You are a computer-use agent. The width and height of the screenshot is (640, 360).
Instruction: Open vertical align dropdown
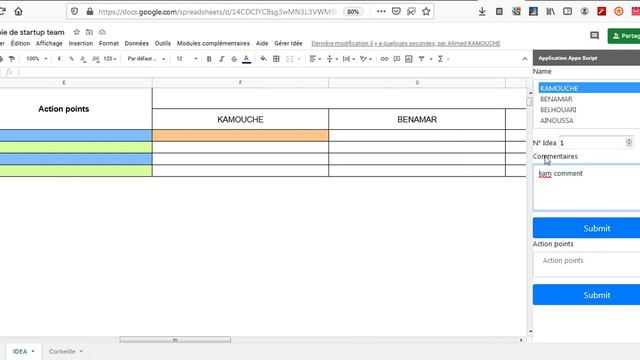pyautogui.click(x=332, y=59)
